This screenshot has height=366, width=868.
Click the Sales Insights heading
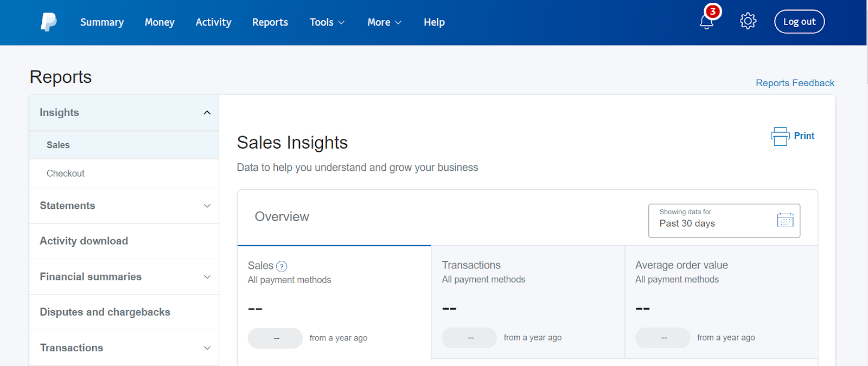292,143
